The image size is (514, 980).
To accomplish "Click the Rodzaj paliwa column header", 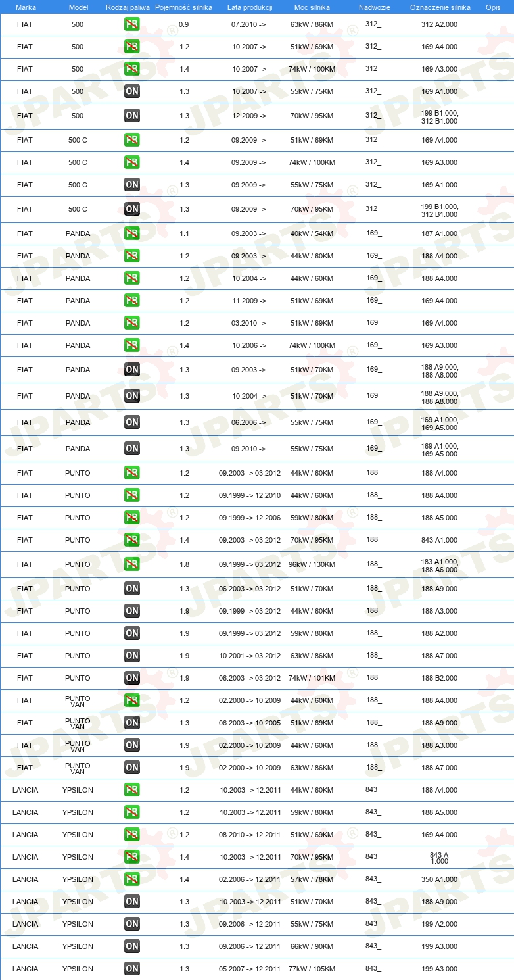I will tap(128, 7).
